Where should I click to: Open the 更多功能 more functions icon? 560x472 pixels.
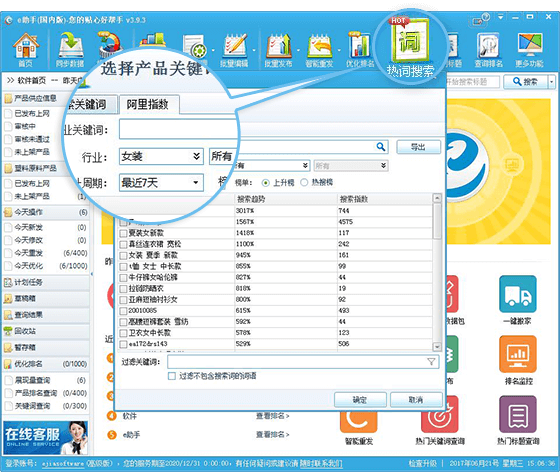(x=529, y=50)
